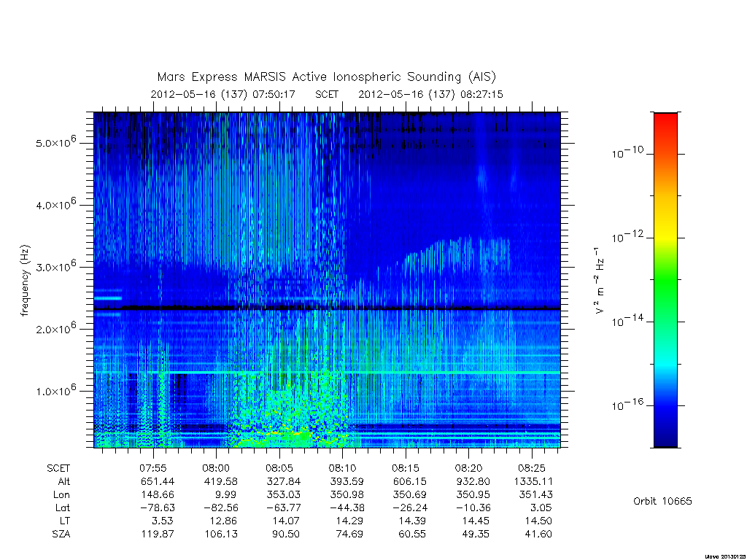Click the latitude value '-82.56'
This screenshot has width=747, height=560.
point(220,507)
